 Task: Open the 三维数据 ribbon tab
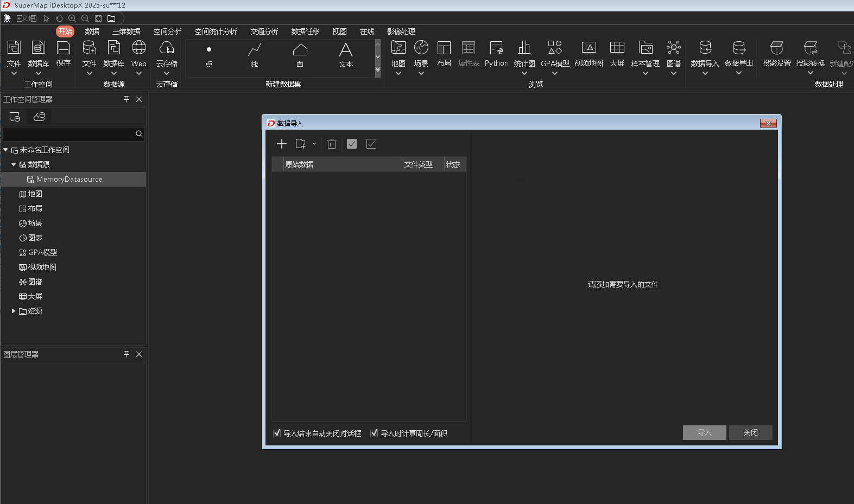pyautogui.click(x=126, y=31)
